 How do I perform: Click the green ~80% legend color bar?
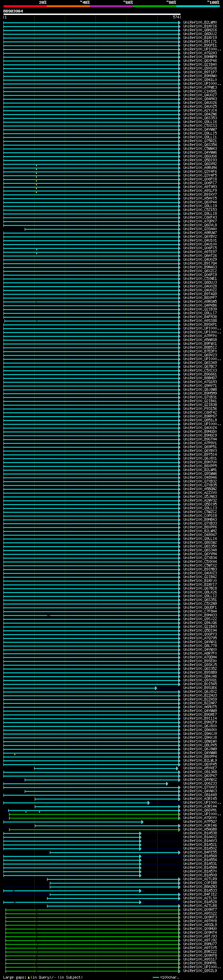pos(155,6)
